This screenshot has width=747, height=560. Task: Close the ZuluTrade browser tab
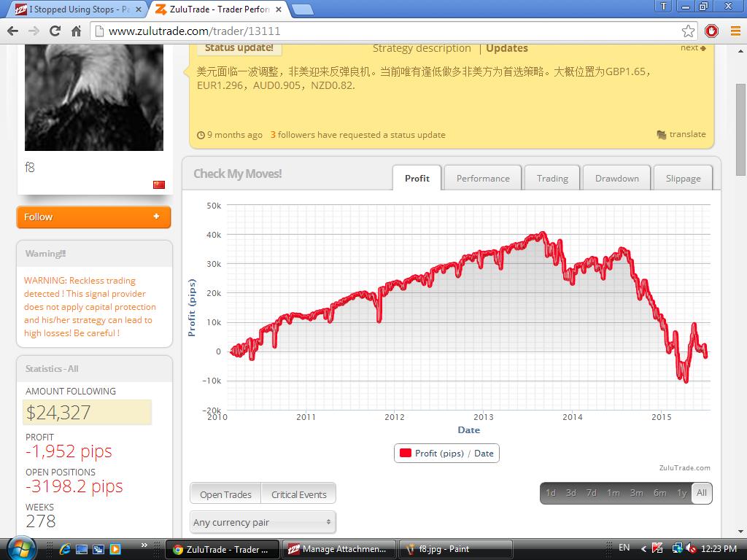click(279, 9)
